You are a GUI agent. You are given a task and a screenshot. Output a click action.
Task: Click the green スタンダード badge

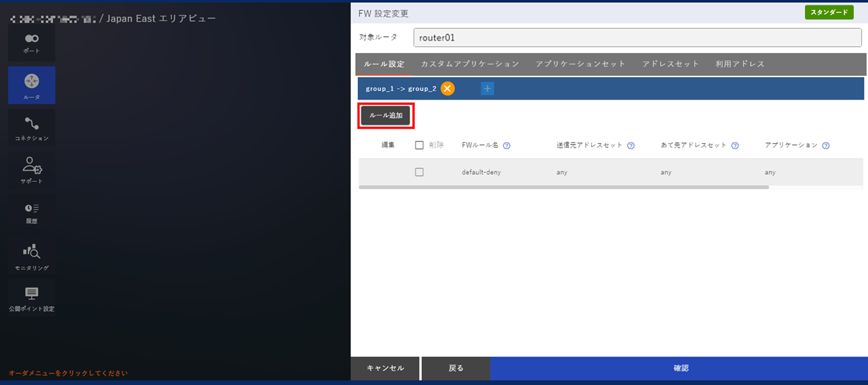coord(829,12)
